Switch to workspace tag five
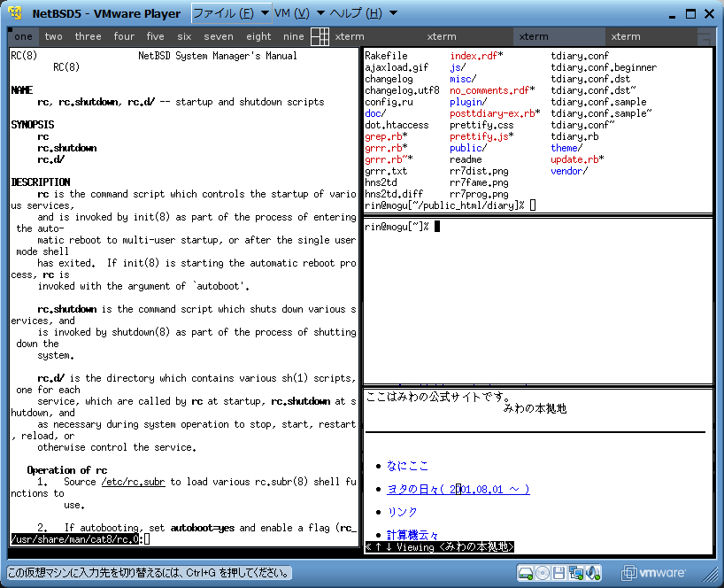This screenshot has width=724, height=588. [155, 36]
